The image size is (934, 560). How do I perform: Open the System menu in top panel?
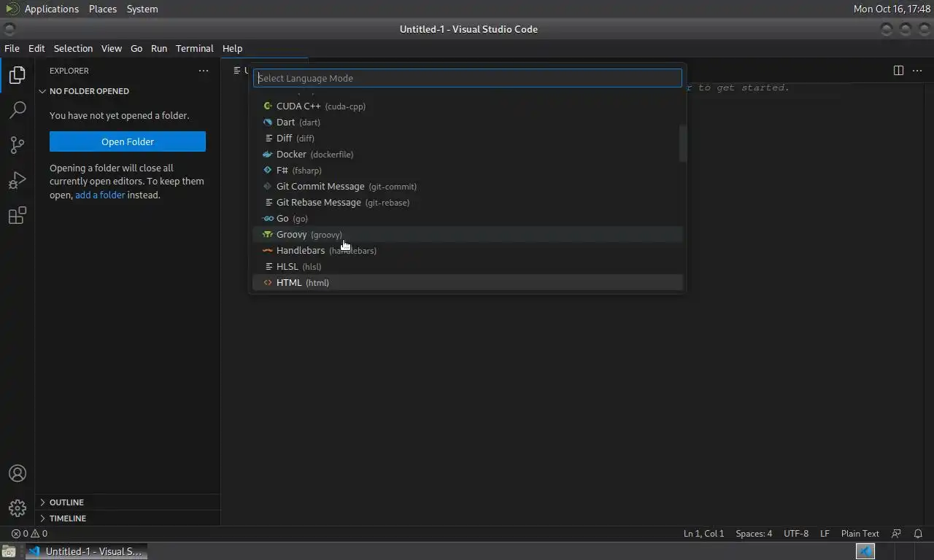pyautogui.click(x=142, y=9)
